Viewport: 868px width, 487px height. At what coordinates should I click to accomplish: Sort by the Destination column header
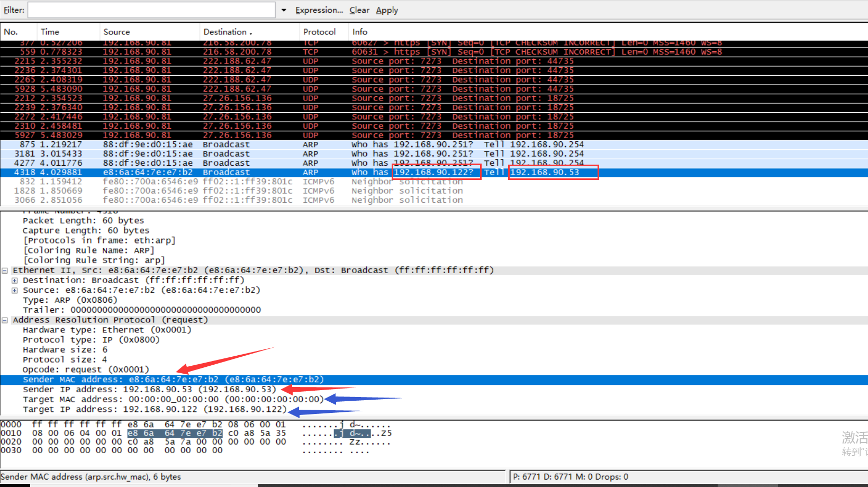[249, 32]
